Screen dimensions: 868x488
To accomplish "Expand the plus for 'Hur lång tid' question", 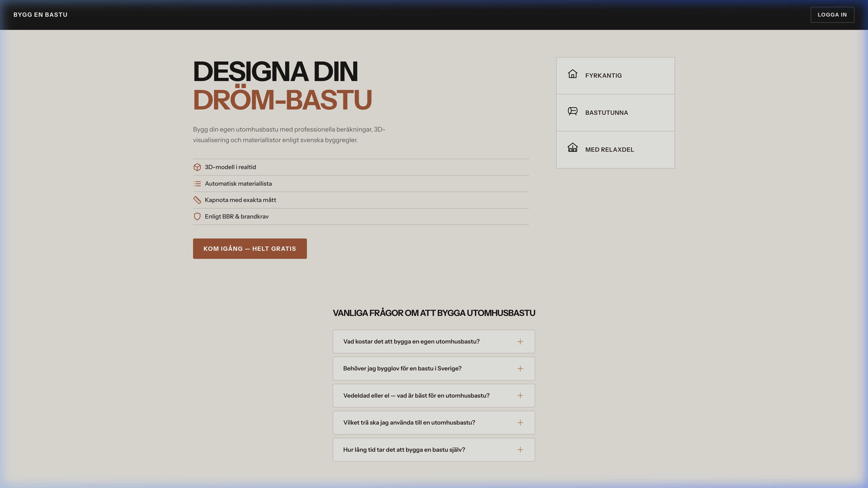I will click(x=520, y=450).
